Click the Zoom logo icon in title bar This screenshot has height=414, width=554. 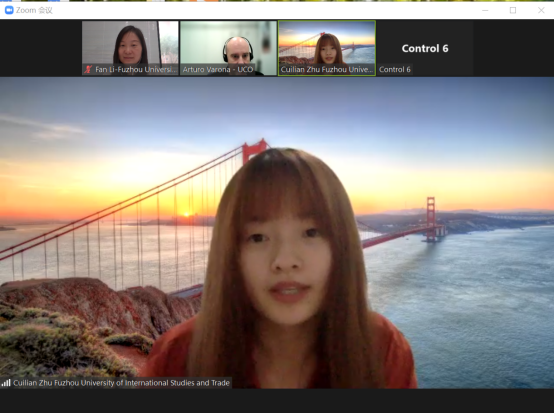tap(9, 10)
